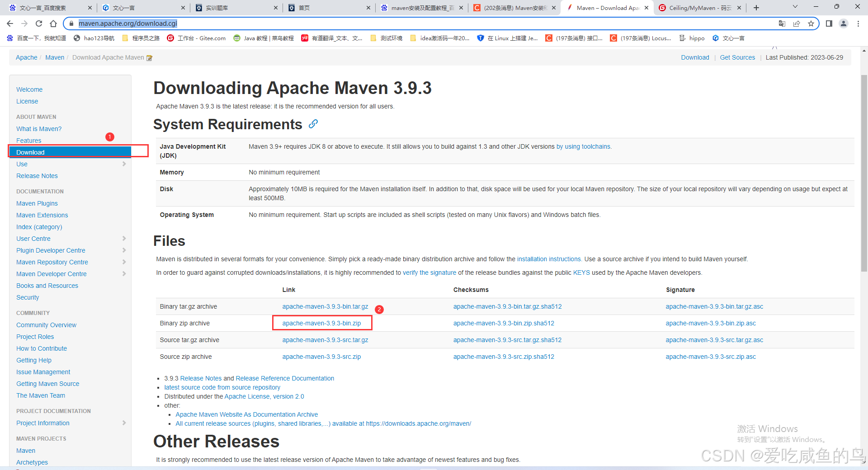Screen dimensions: 868x470
Task: Open the 'by using toolchains' link
Action: 584,146
